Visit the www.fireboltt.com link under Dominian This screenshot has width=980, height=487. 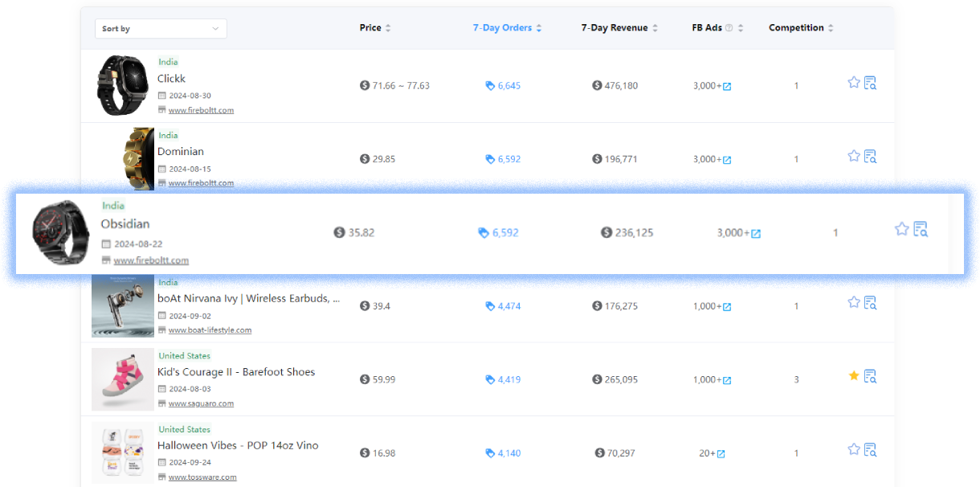[x=201, y=183]
